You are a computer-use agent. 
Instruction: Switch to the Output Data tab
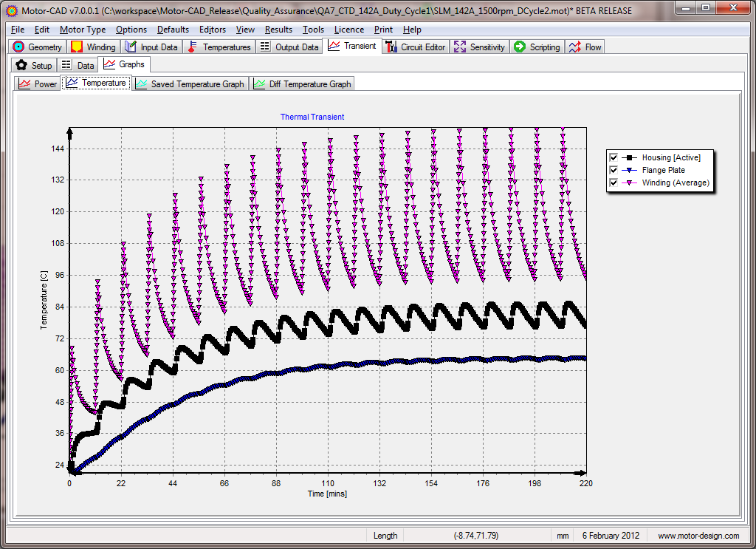click(289, 47)
